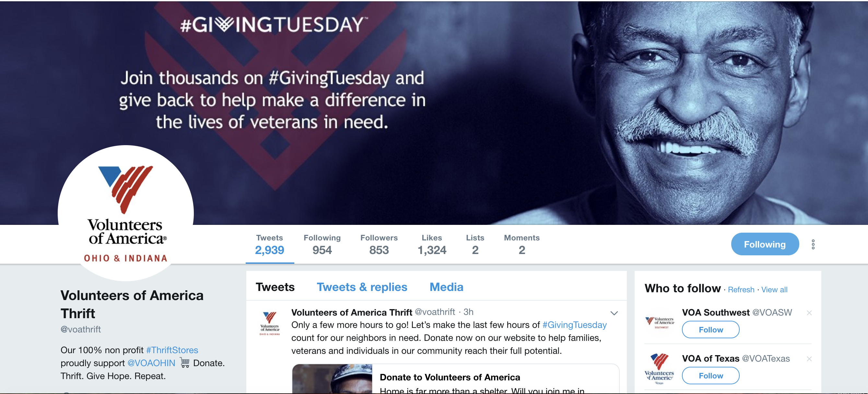Screen dimensions: 868x394
Task: View the Likes 1,324 stat
Action: click(432, 245)
